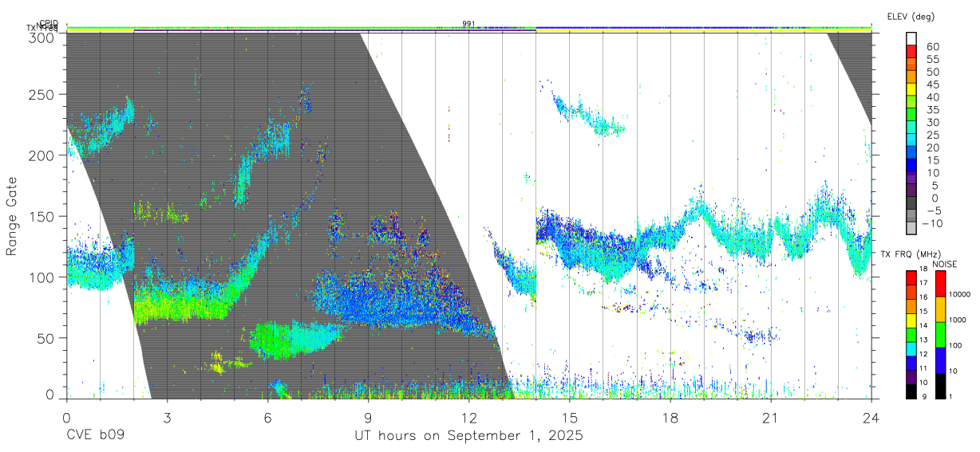Click the orange swatch in the NOISE legend

click(x=939, y=309)
